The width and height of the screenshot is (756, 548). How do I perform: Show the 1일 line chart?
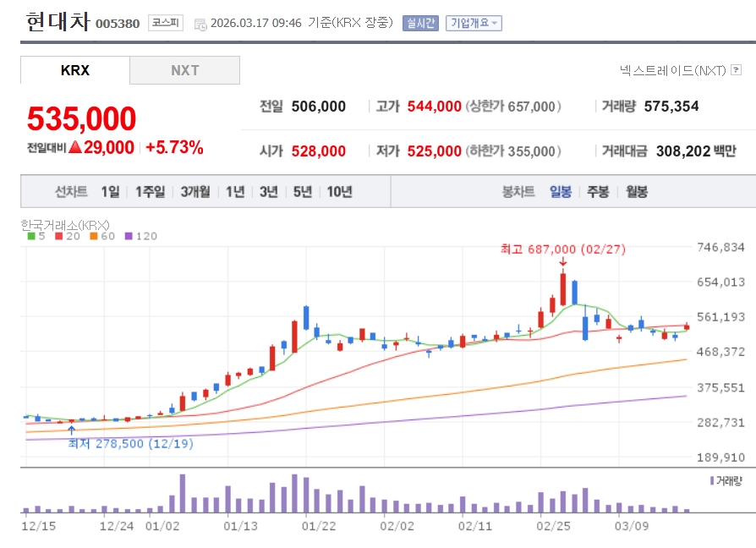point(110,192)
